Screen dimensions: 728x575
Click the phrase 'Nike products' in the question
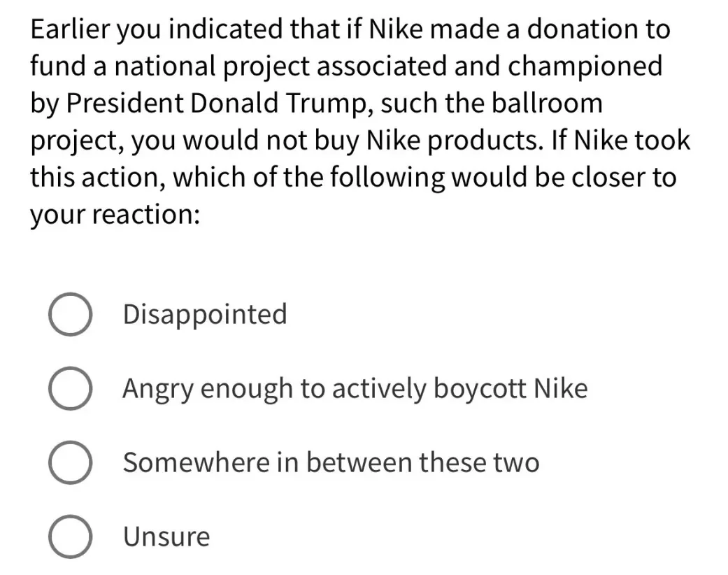(x=455, y=141)
